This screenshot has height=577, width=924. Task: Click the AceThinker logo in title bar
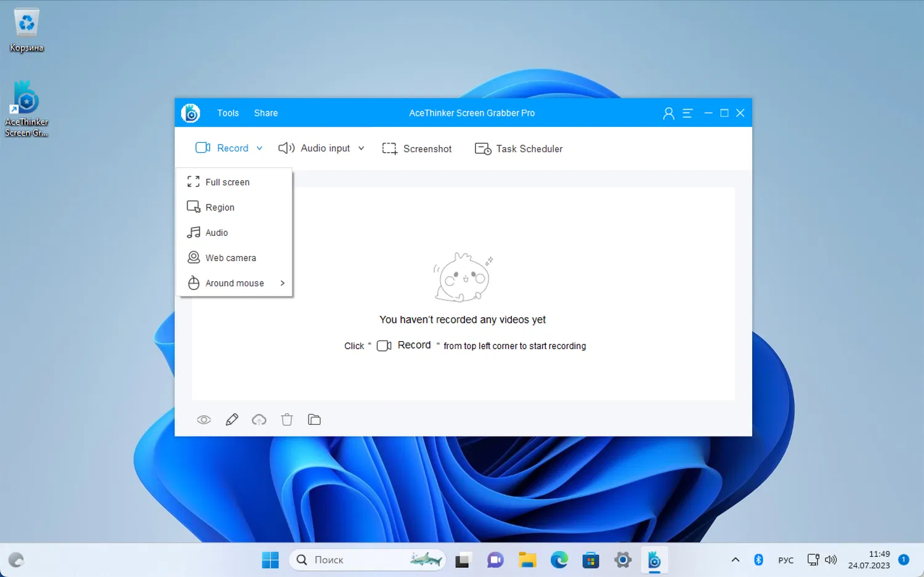tap(191, 113)
